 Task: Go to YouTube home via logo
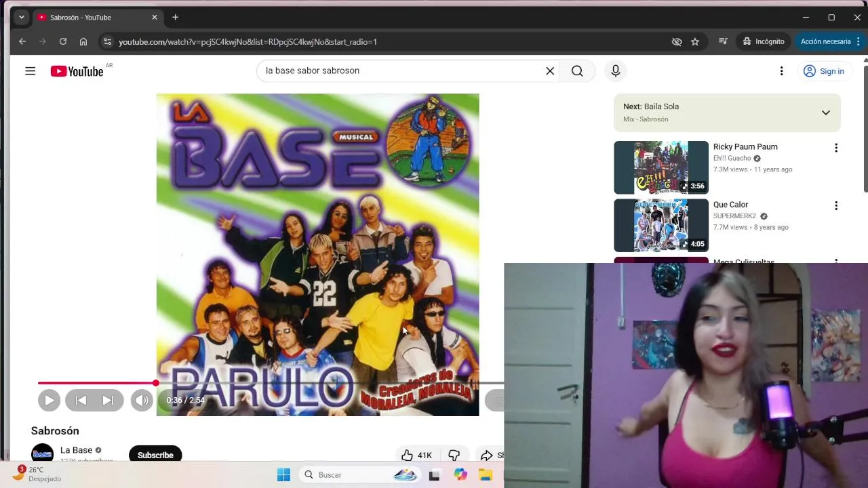[x=77, y=71]
